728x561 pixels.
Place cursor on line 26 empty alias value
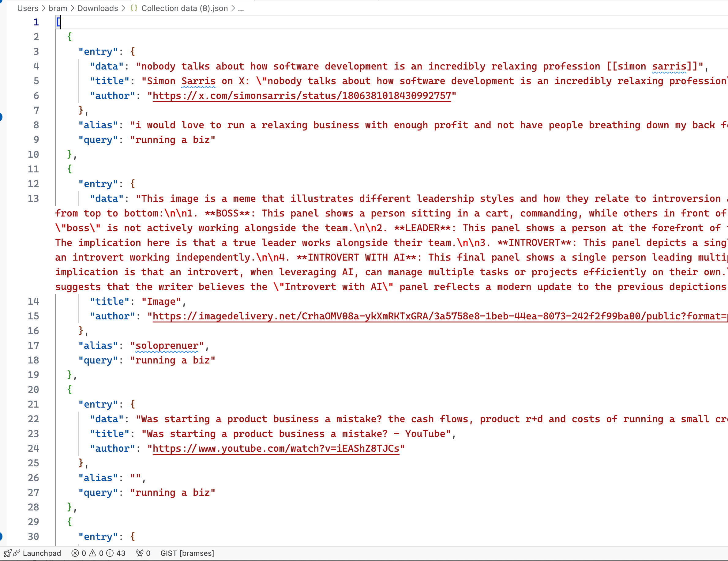[x=136, y=478]
